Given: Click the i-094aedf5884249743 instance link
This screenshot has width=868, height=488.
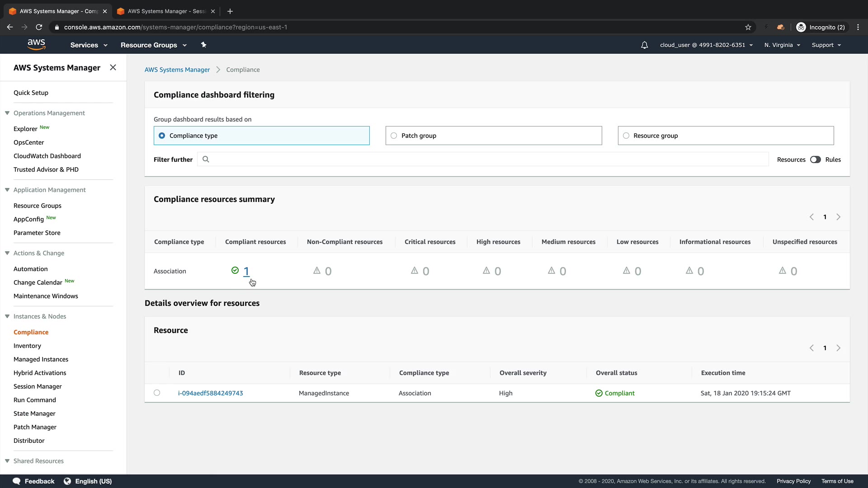Looking at the screenshot, I should [210, 393].
